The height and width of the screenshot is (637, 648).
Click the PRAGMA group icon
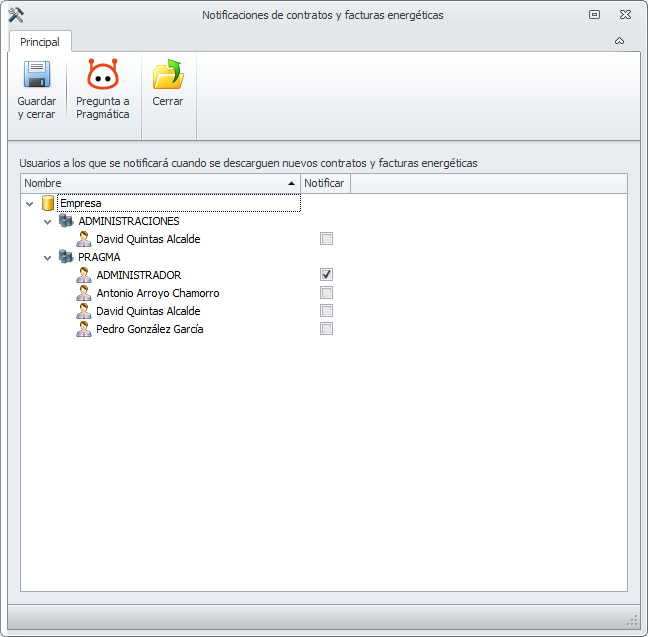tap(66, 257)
